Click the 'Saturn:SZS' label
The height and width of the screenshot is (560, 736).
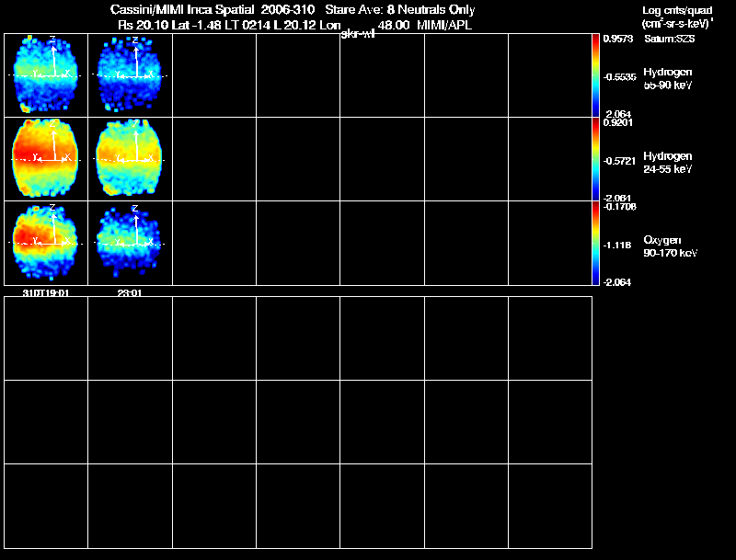(x=670, y=39)
